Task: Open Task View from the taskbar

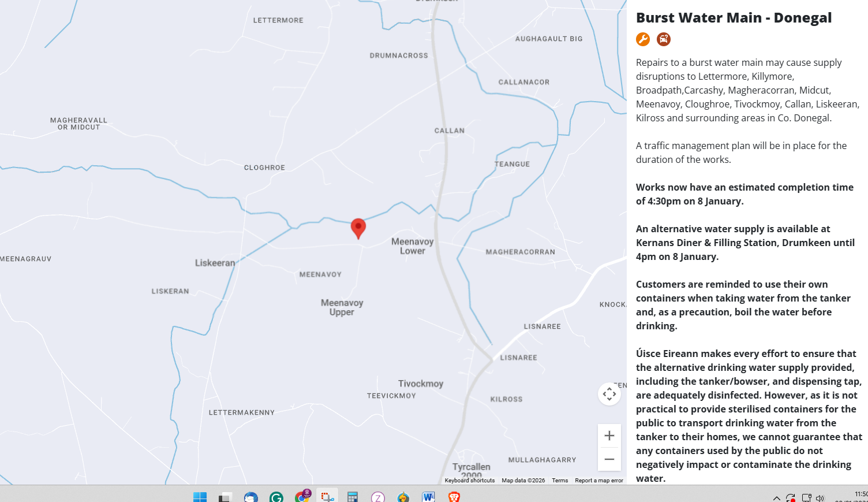Action: click(225, 497)
